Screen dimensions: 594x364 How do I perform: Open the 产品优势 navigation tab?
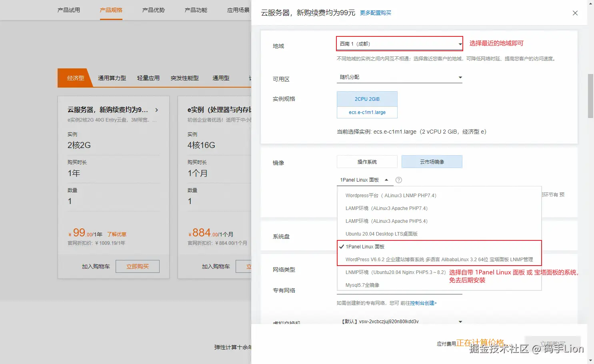[154, 10]
